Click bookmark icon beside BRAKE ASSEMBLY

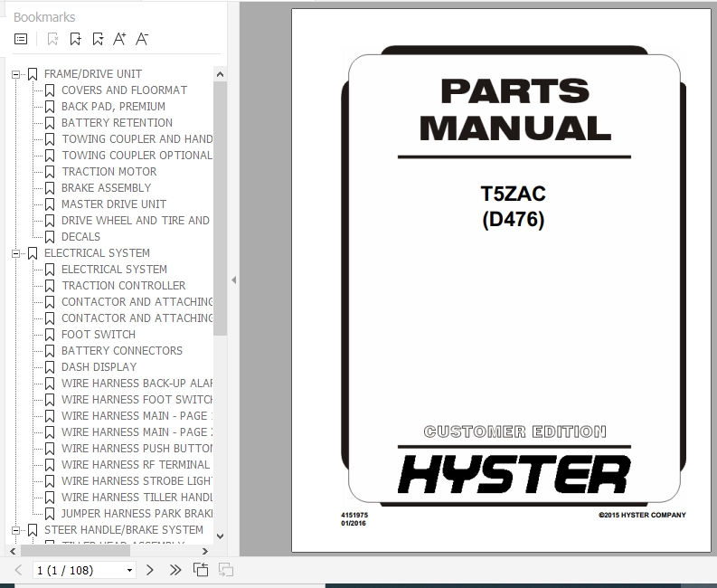click(50, 188)
